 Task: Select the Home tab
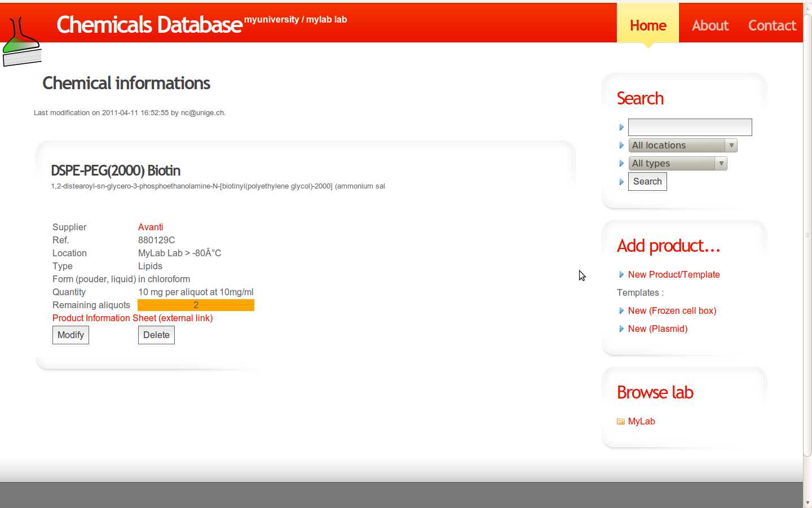point(647,25)
